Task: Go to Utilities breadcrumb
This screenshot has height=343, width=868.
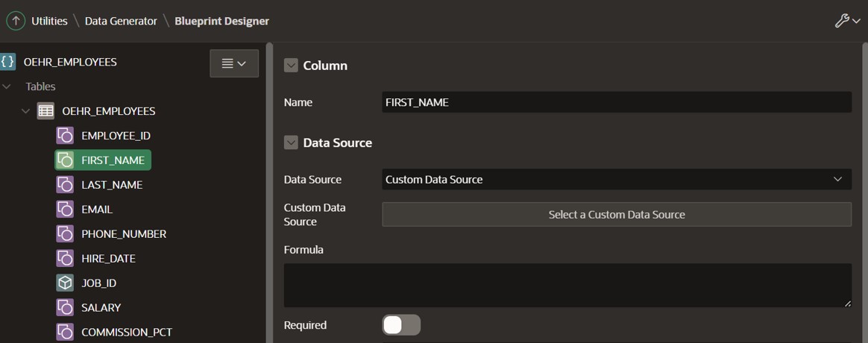Action: coord(49,21)
